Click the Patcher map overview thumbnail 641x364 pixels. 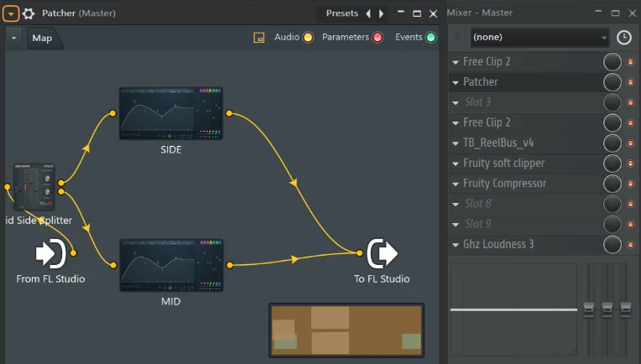[347, 330]
